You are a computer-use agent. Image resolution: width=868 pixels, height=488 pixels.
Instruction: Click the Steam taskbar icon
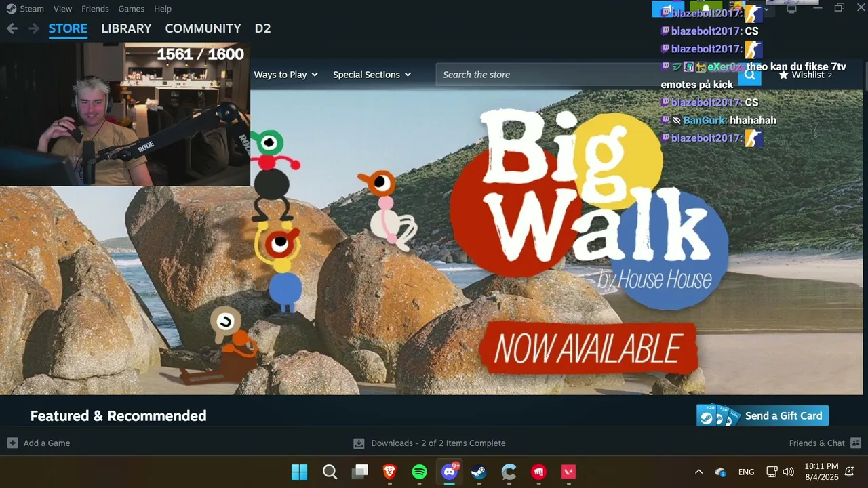point(479,472)
